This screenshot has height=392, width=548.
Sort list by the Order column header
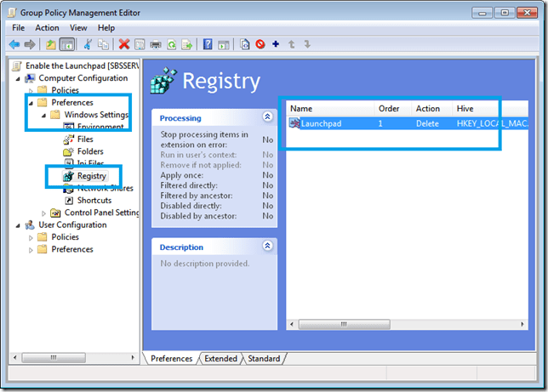tap(388, 109)
